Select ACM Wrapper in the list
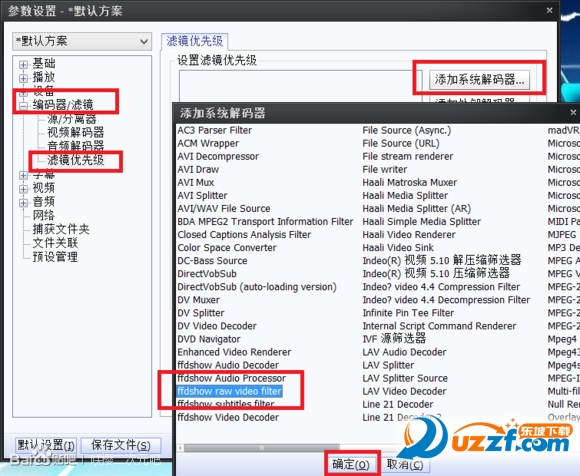580x476 pixels. click(x=208, y=143)
